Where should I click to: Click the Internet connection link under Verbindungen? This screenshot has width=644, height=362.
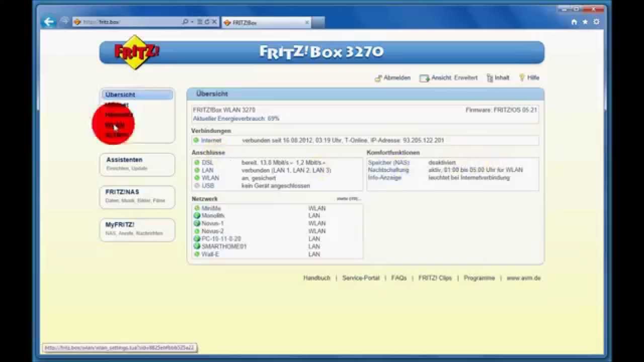click(211, 140)
